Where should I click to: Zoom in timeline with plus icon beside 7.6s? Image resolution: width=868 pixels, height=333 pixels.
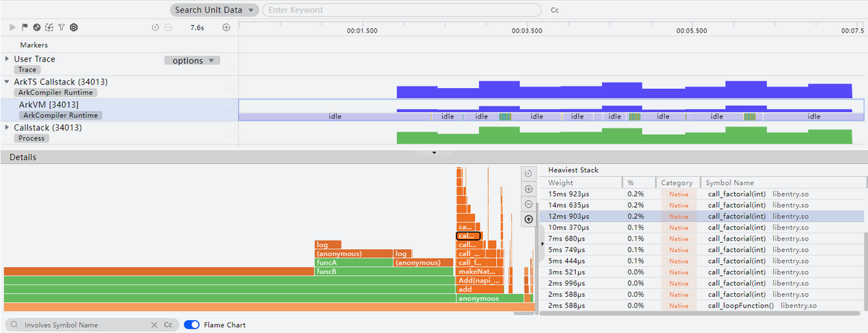(226, 27)
